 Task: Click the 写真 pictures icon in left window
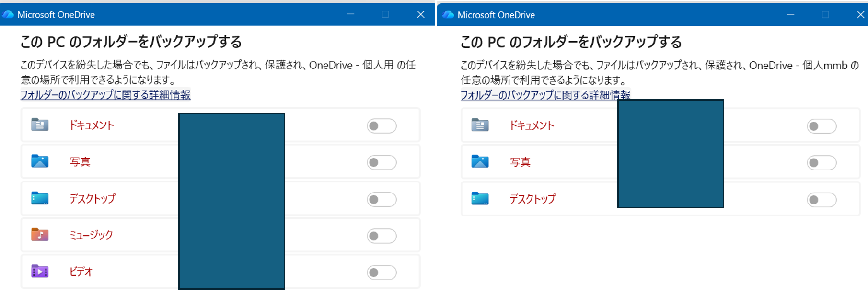click(x=40, y=161)
